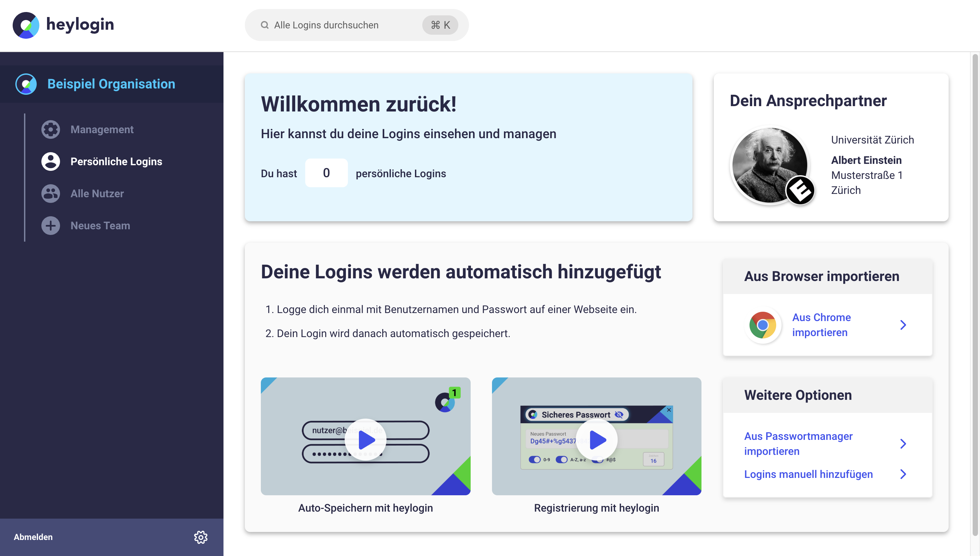The width and height of the screenshot is (980, 556).
Task: Click the E badge on contact photo
Action: pos(800,190)
